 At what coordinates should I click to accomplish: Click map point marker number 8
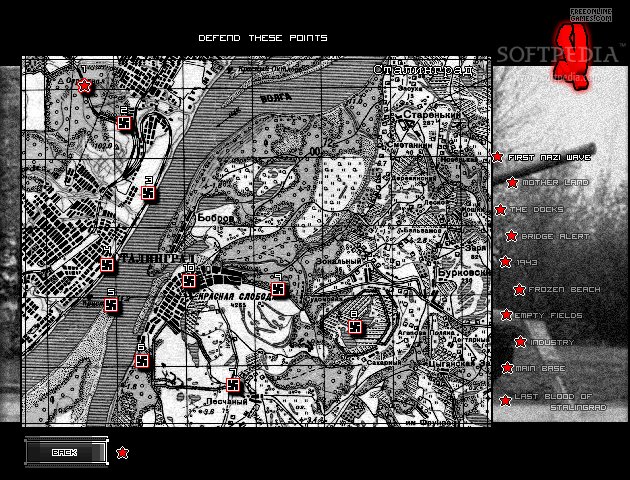(354, 327)
